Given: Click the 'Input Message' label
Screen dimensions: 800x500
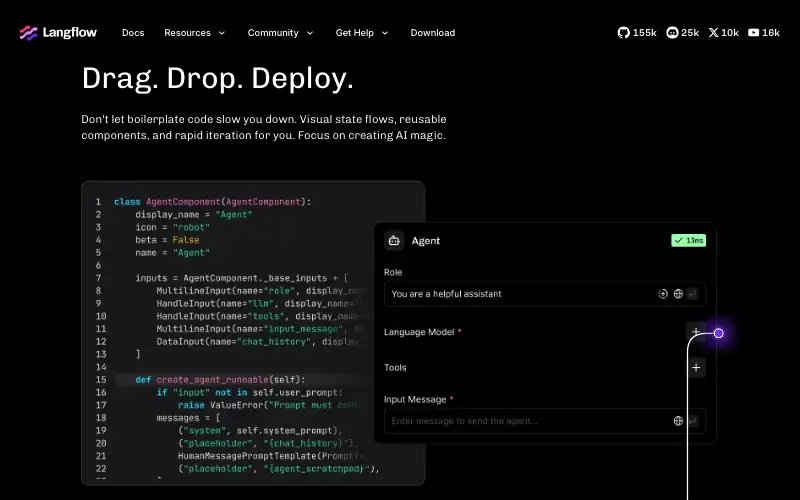Looking at the screenshot, I should pyautogui.click(x=415, y=399).
